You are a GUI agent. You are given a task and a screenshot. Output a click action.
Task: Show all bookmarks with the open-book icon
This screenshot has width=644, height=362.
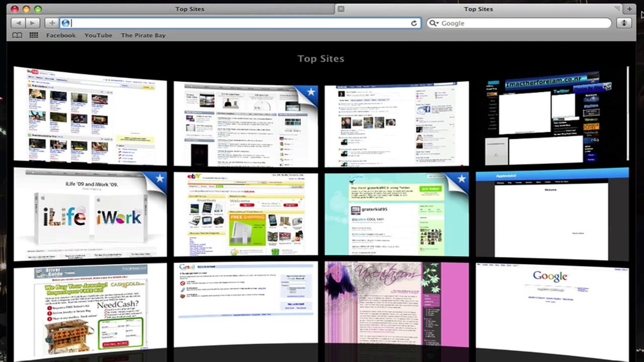coord(18,35)
